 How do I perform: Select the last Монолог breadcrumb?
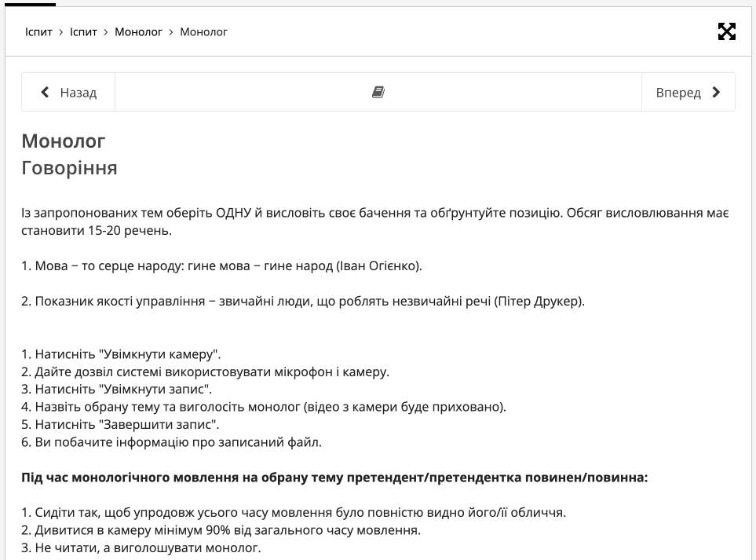[x=203, y=32]
